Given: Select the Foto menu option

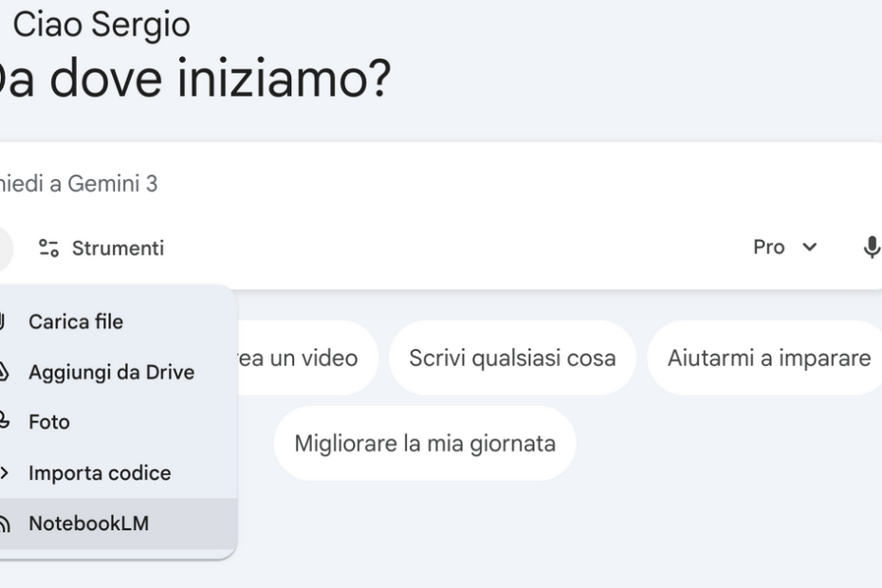Looking at the screenshot, I should [49, 422].
